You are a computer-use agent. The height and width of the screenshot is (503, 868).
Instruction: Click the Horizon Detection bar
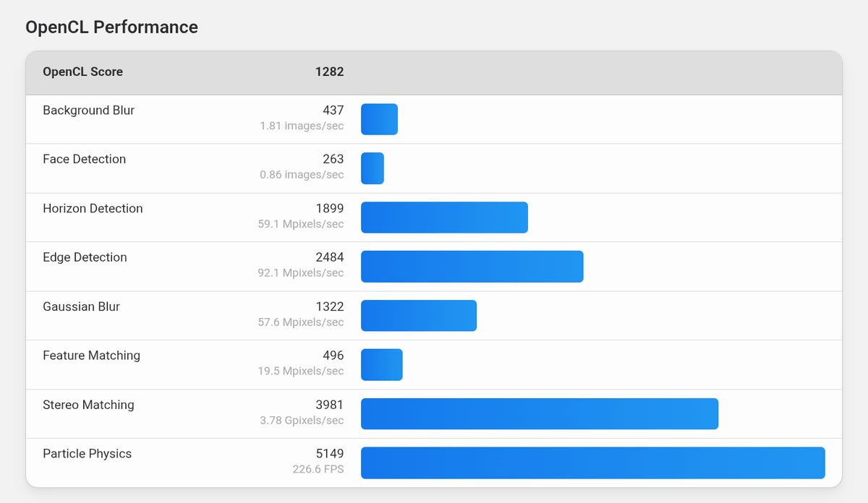click(444, 218)
